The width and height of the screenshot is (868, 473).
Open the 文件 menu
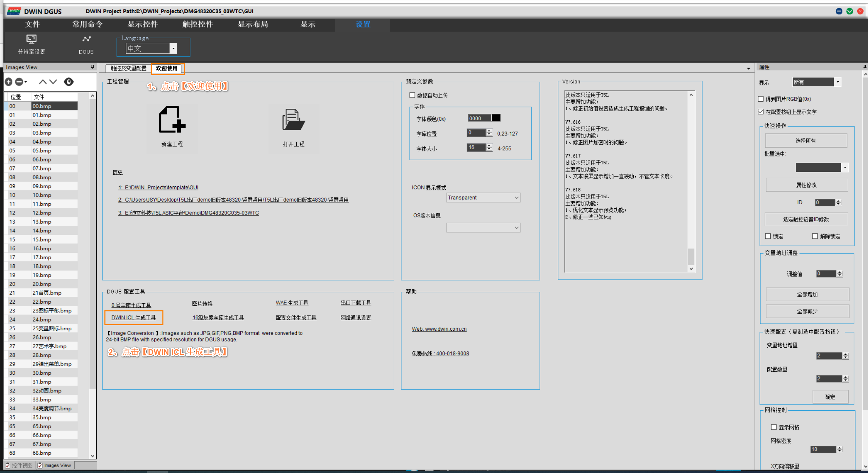click(33, 24)
